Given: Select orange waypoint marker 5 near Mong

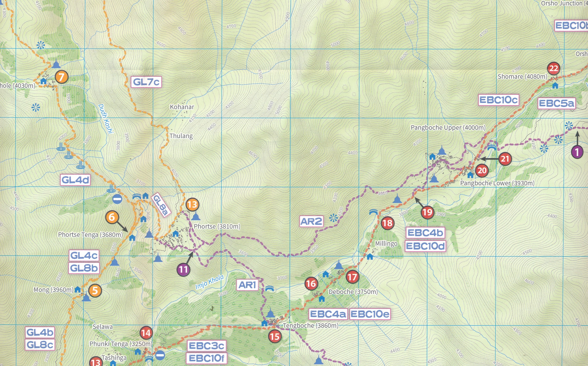Looking at the screenshot, I should click(95, 290).
